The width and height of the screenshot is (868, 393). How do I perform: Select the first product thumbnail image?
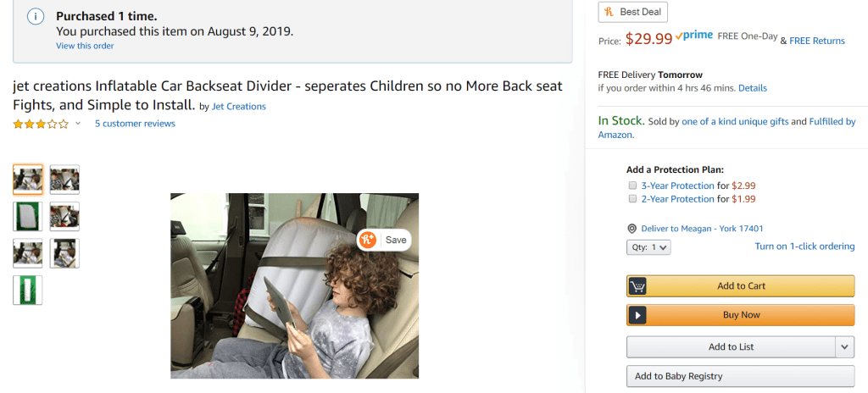[28, 180]
